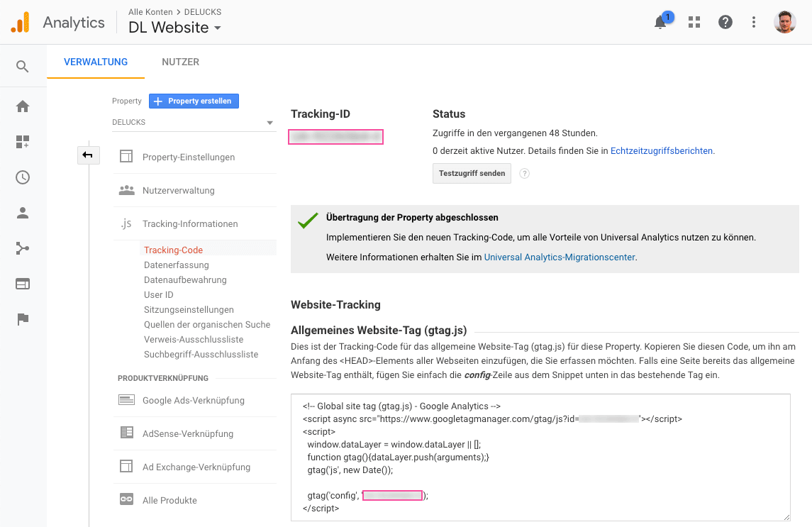
Task: Open the notifications bell
Action: click(660, 22)
